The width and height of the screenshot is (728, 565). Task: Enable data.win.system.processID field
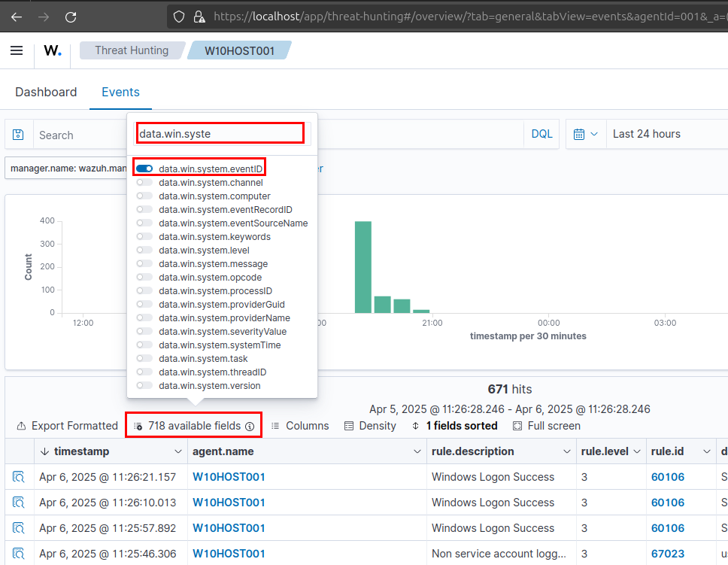[x=144, y=290]
